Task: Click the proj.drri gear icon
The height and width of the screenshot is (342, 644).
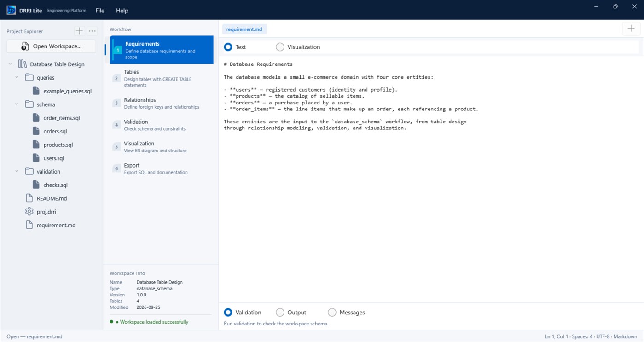Action: [29, 211]
